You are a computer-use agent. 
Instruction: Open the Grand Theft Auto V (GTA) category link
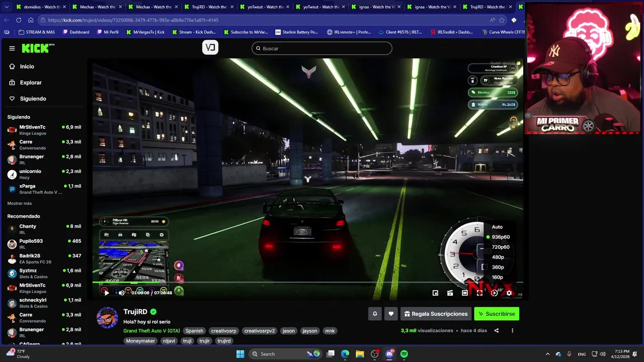[x=151, y=331]
